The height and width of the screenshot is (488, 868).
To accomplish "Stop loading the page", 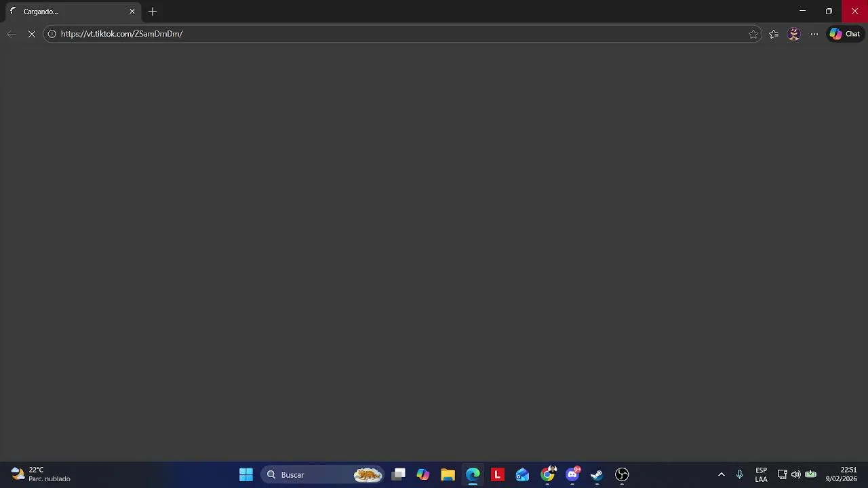I will pos(31,34).
